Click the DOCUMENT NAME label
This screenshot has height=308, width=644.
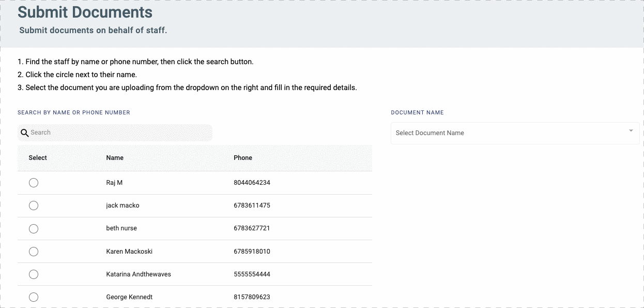(x=417, y=112)
